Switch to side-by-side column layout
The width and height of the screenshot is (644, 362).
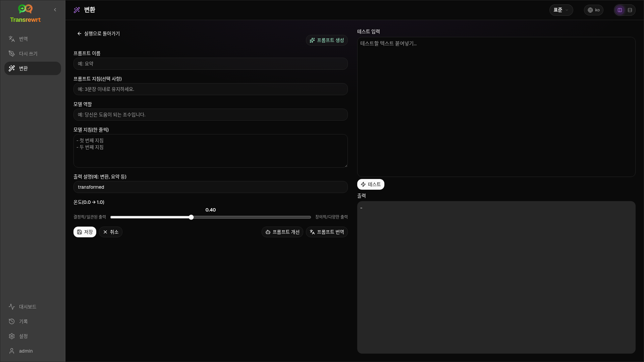[x=620, y=10]
